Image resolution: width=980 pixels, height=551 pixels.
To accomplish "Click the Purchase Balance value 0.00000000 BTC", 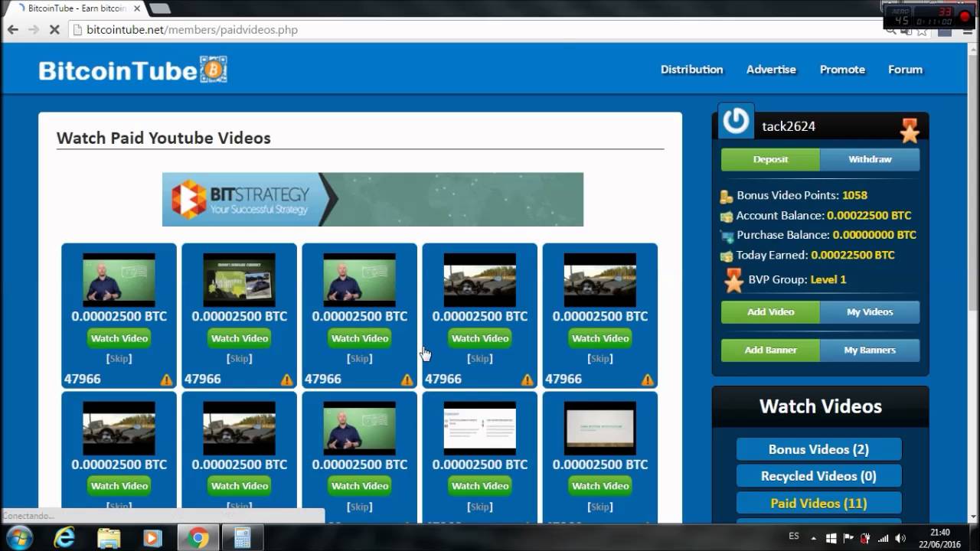I will [874, 235].
